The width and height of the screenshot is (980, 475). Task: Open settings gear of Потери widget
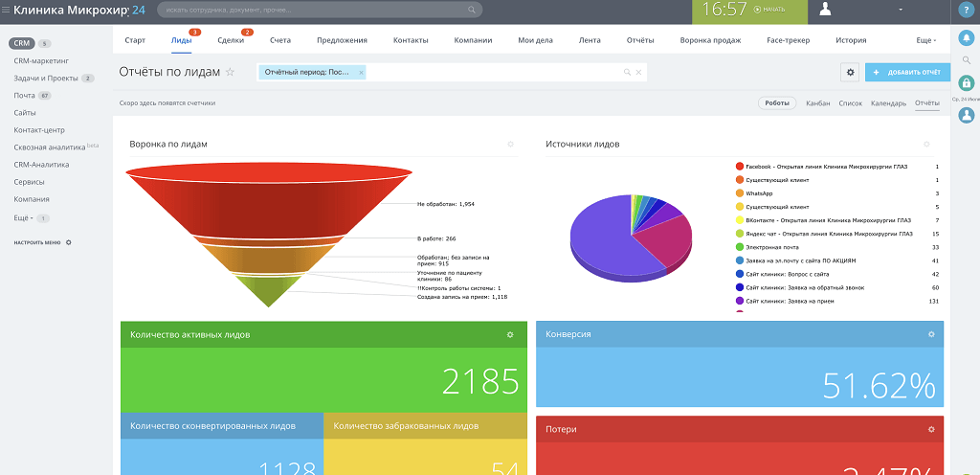point(931,429)
